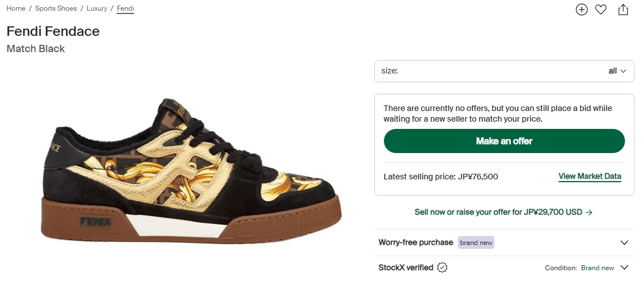Navigate to the Luxury breadcrumb category
644x287 pixels.
tap(97, 8)
